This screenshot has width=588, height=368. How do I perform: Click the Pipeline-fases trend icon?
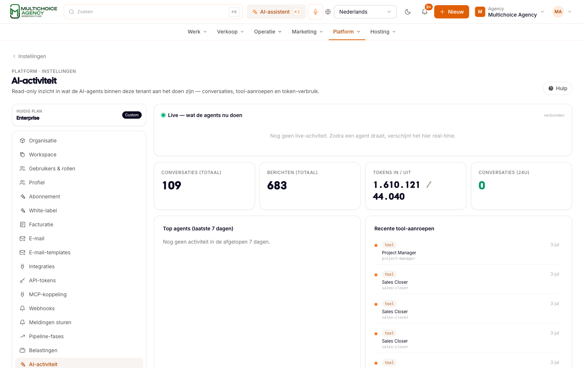pos(22,336)
